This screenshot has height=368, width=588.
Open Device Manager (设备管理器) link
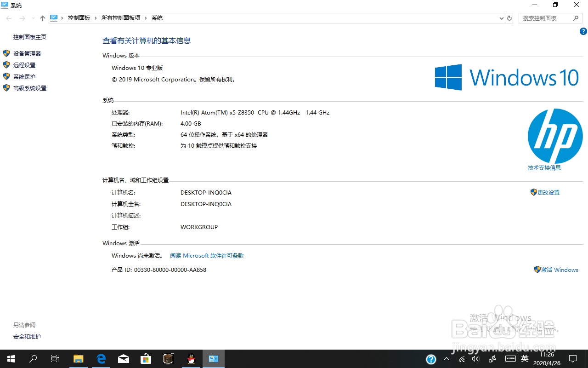(27, 54)
